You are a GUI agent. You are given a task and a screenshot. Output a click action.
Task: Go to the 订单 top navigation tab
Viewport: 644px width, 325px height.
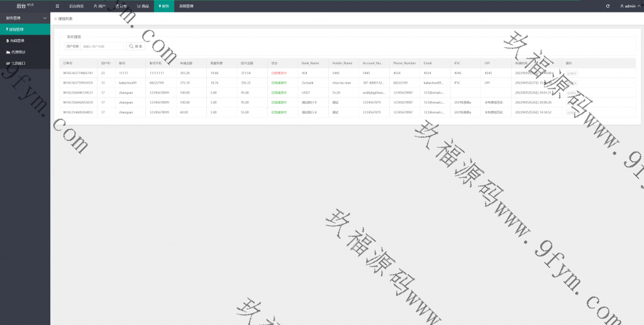pos(121,6)
